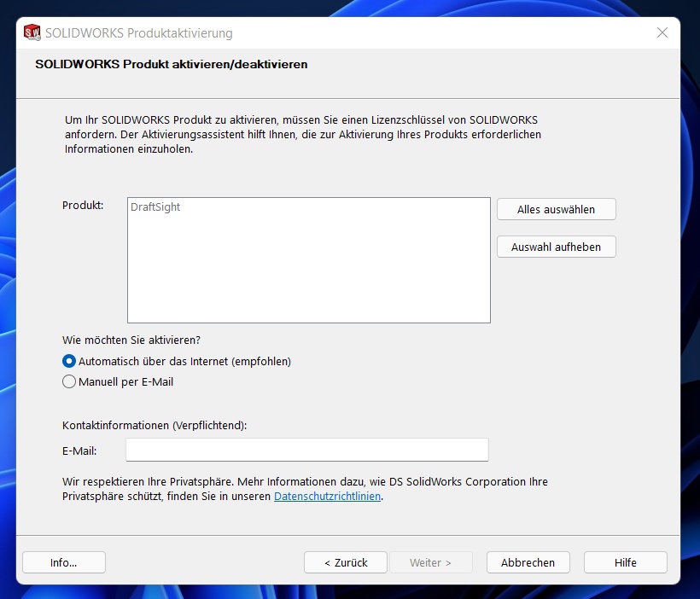The height and width of the screenshot is (599, 700).
Task: Go back with the Zurück button
Action: [x=346, y=562]
